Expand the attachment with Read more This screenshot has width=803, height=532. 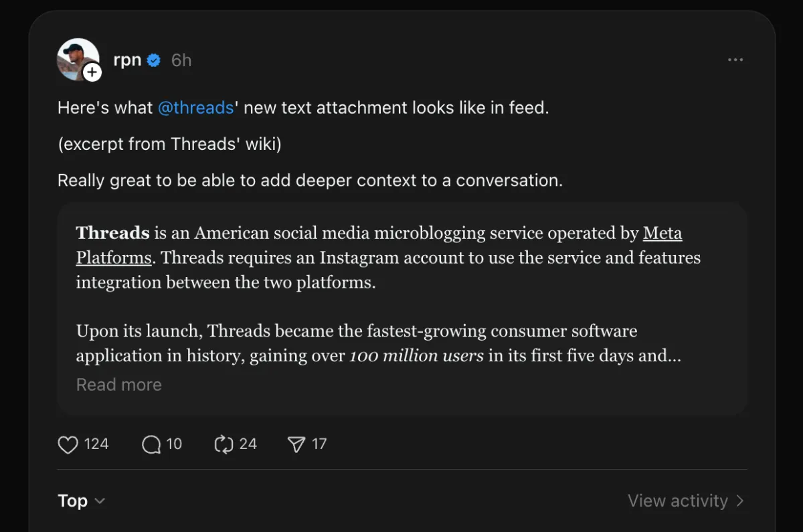(118, 384)
